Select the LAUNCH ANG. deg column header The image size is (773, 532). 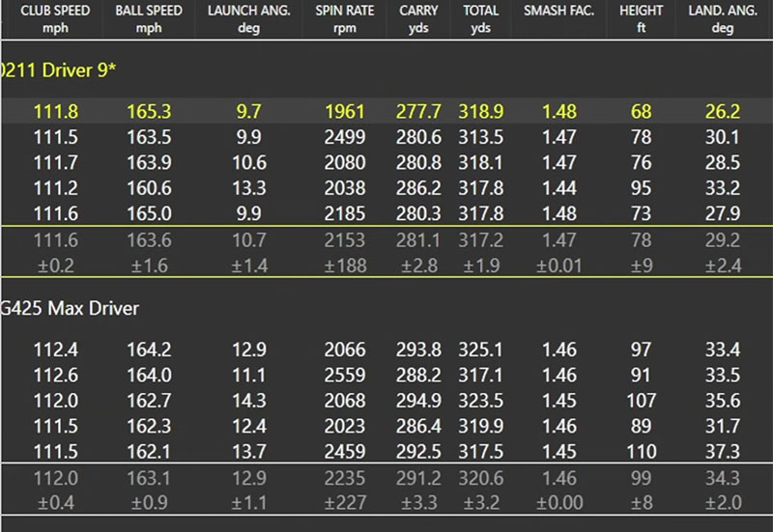(249, 18)
